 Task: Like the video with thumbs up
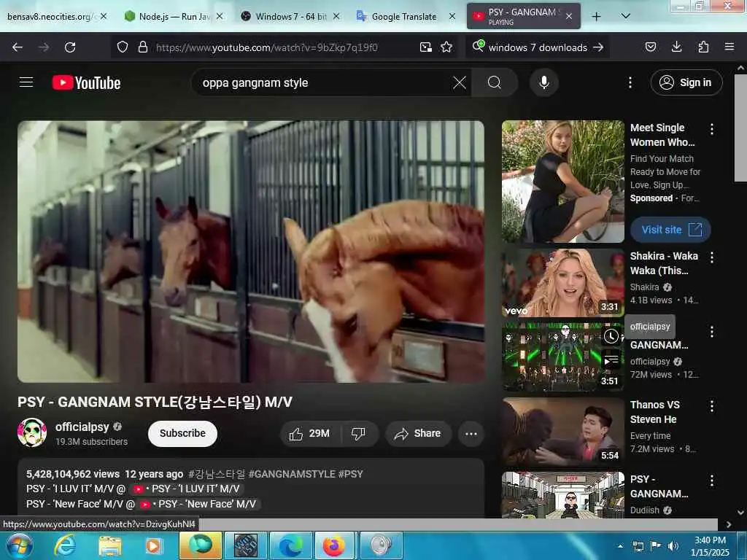point(309,433)
